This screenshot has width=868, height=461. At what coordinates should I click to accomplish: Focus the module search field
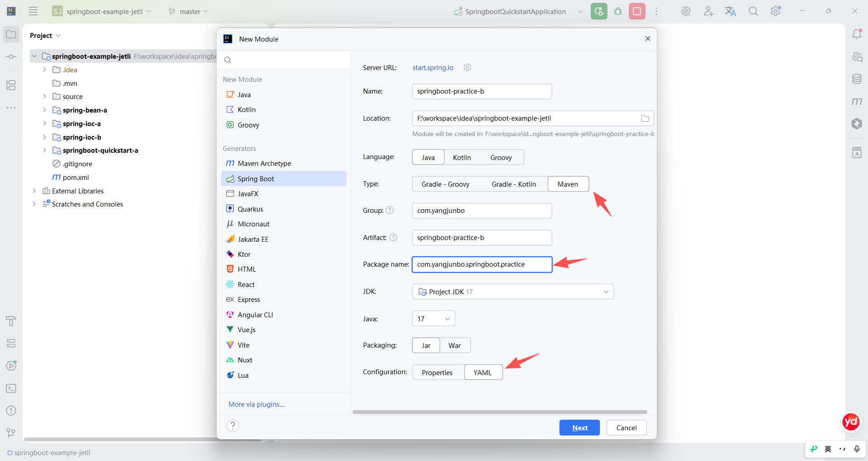click(x=284, y=60)
